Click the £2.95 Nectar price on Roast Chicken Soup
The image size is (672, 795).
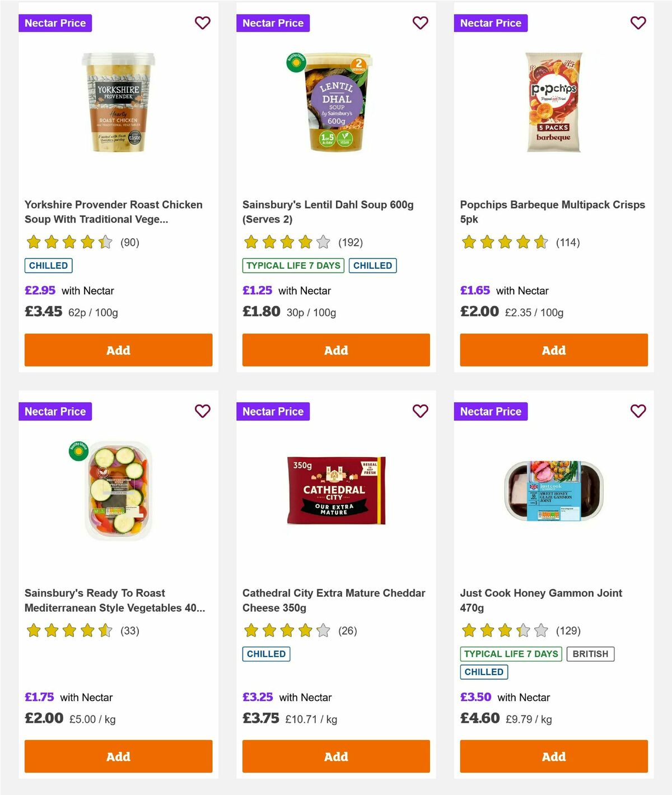tap(39, 290)
